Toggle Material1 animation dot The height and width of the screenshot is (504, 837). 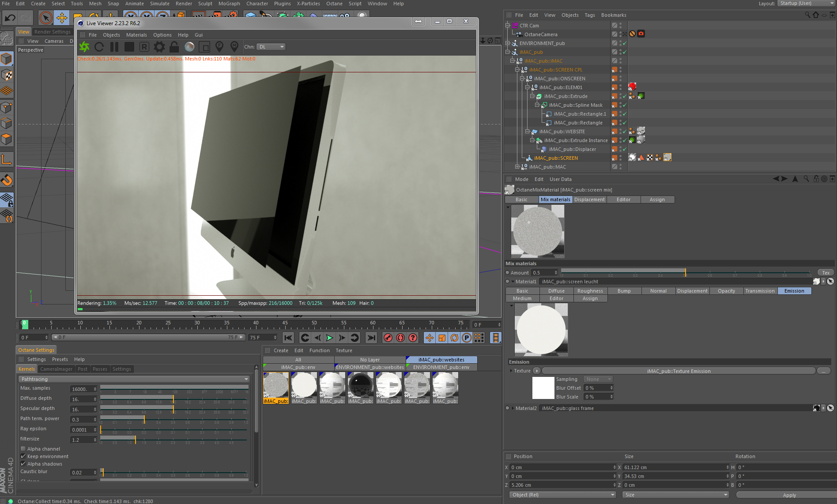pyautogui.click(x=508, y=282)
